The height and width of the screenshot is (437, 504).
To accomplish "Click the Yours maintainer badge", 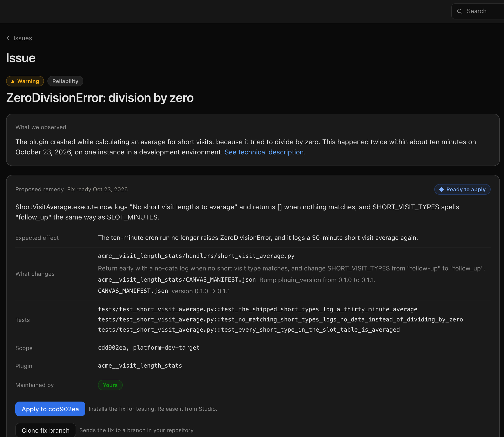I will [110, 385].
